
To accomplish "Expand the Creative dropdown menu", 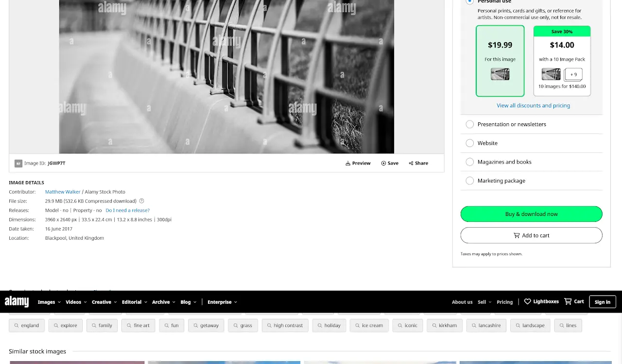I will pos(104,302).
